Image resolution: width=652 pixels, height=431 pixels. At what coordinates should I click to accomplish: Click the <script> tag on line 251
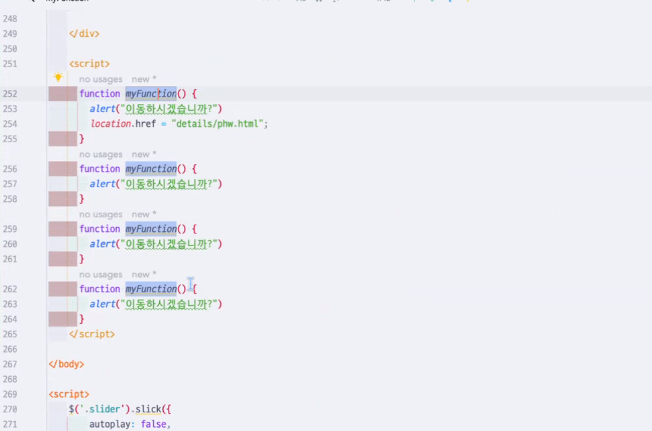click(x=89, y=64)
